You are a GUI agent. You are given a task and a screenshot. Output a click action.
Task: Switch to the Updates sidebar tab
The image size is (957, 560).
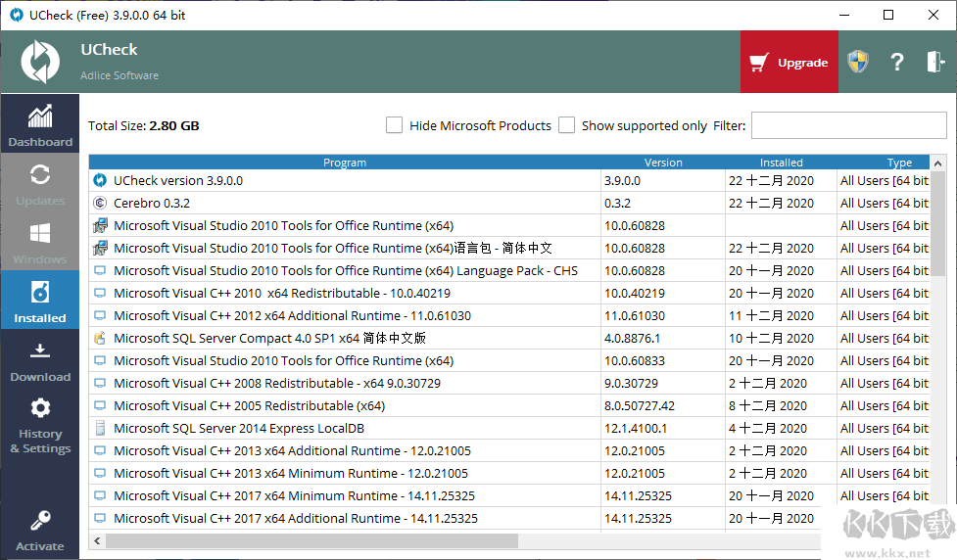pos(40,184)
